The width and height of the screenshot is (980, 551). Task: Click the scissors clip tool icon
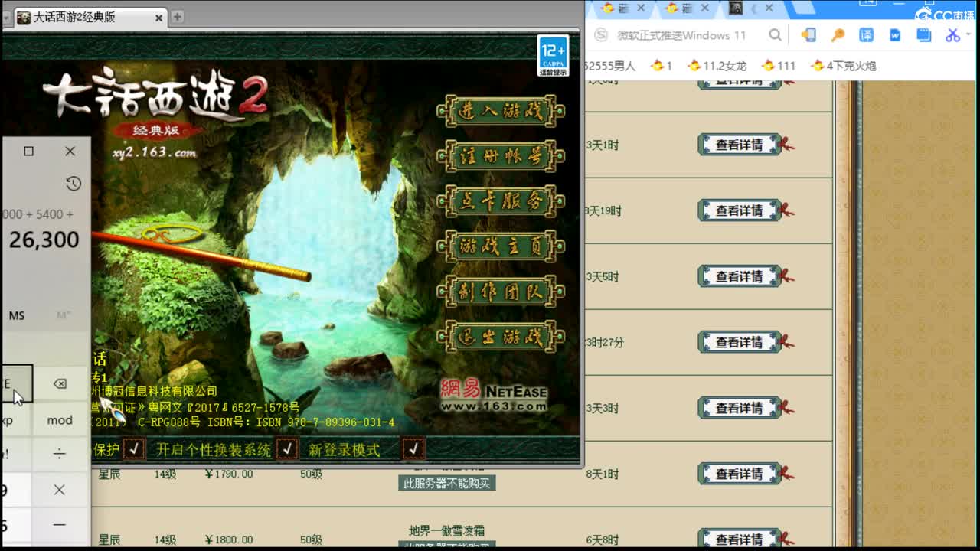[x=952, y=35]
